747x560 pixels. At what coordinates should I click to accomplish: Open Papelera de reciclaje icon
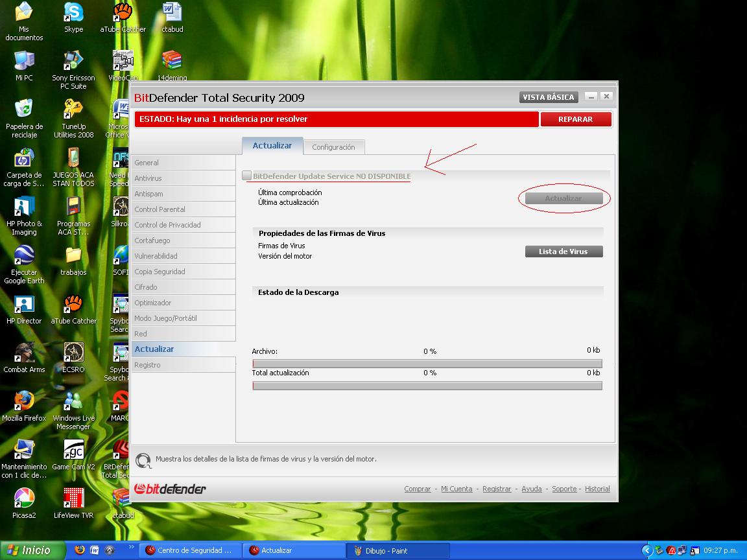(x=24, y=119)
